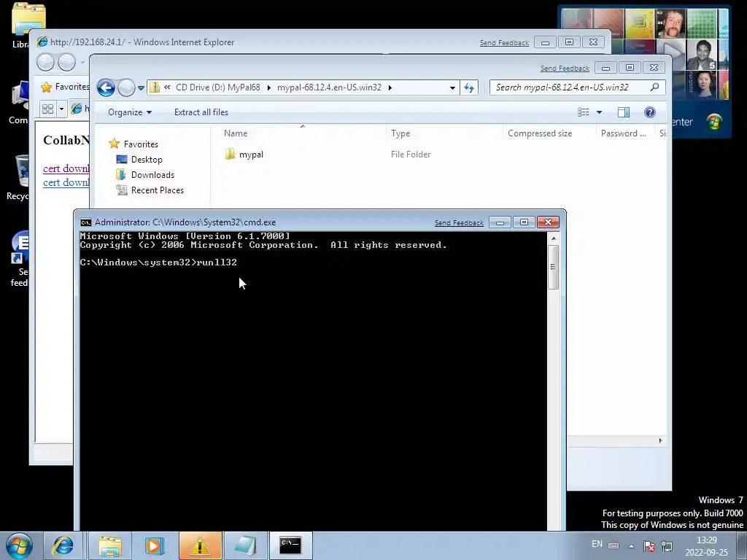Click the network tray icon
The image size is (747, 560).
point(667,545)
